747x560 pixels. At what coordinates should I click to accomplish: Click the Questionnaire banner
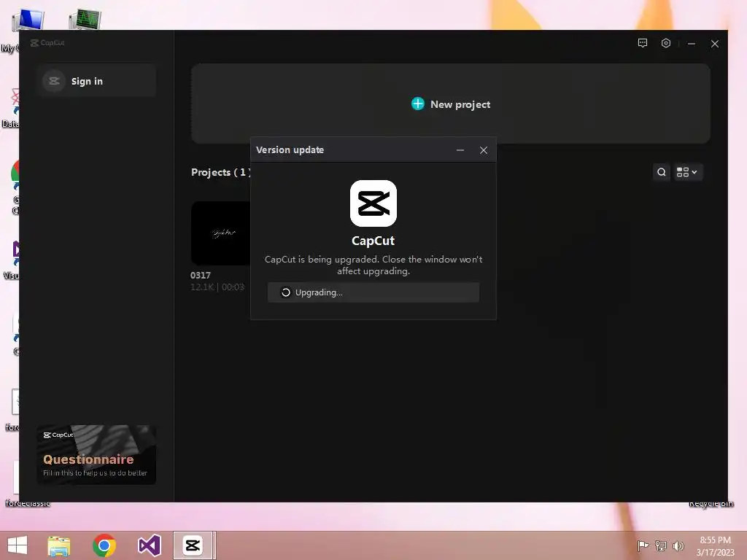click(x=96, y=455)
